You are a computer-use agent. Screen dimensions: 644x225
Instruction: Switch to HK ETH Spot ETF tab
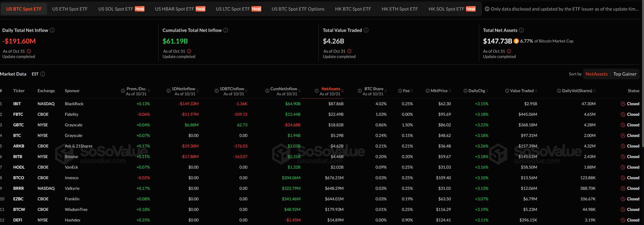400,9
